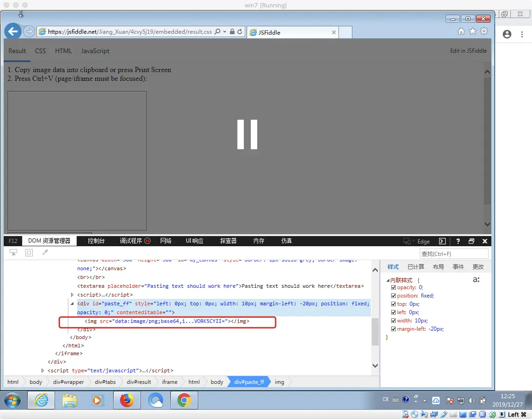Open Edge document mode dropdown
The image size is (532, 419).
417,241
